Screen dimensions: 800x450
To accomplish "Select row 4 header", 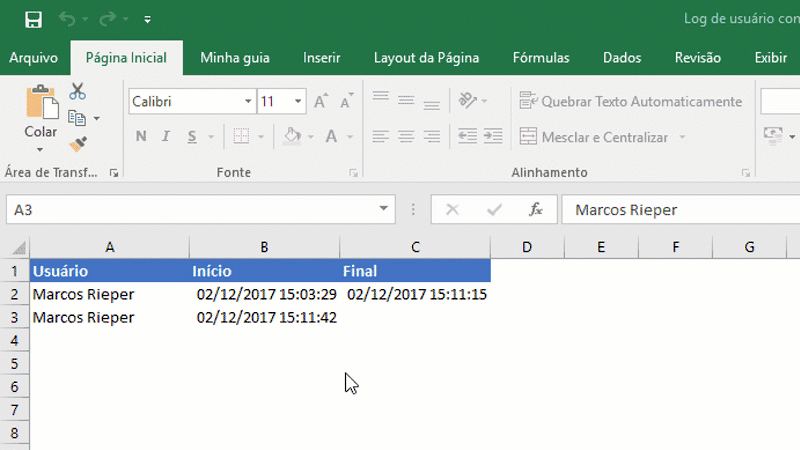I will pos(14,340).
